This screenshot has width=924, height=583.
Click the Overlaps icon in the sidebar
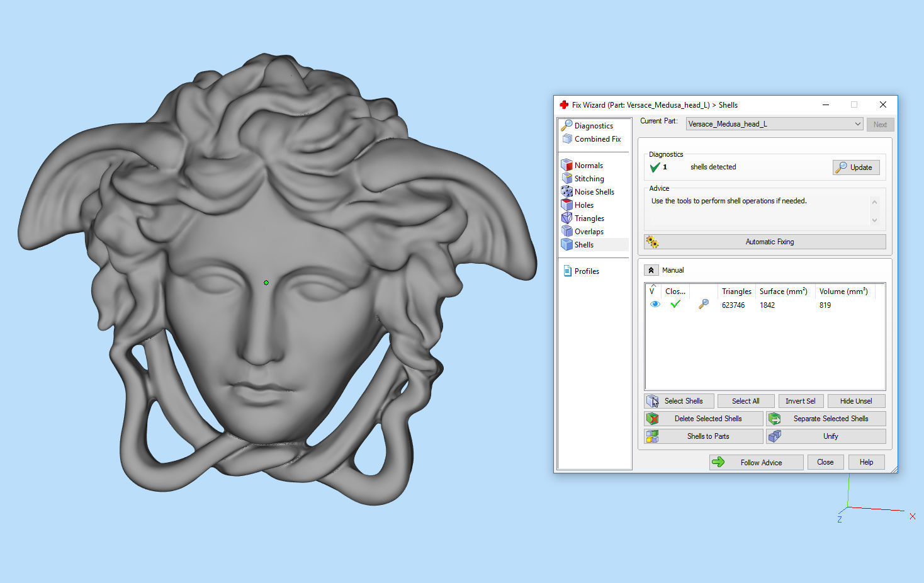pos(566,231)
